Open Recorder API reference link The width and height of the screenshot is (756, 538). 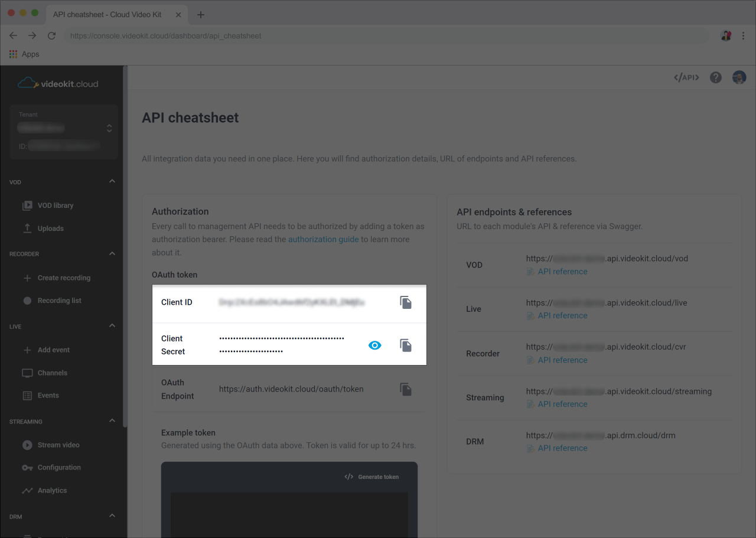(557, 360)
